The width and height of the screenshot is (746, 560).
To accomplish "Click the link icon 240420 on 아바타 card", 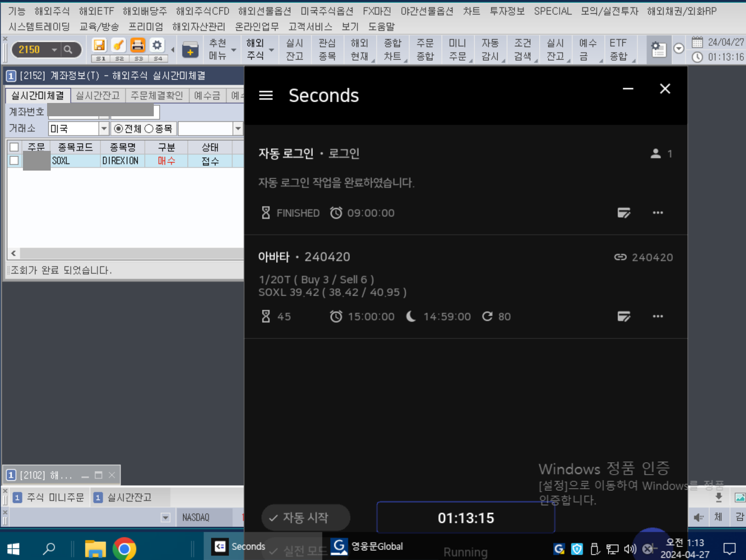I will [620, 257].
